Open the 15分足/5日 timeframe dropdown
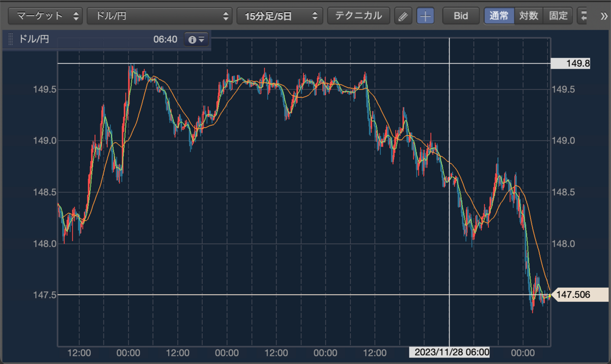The width and height of the screenshot is (611, 364). 280,16
